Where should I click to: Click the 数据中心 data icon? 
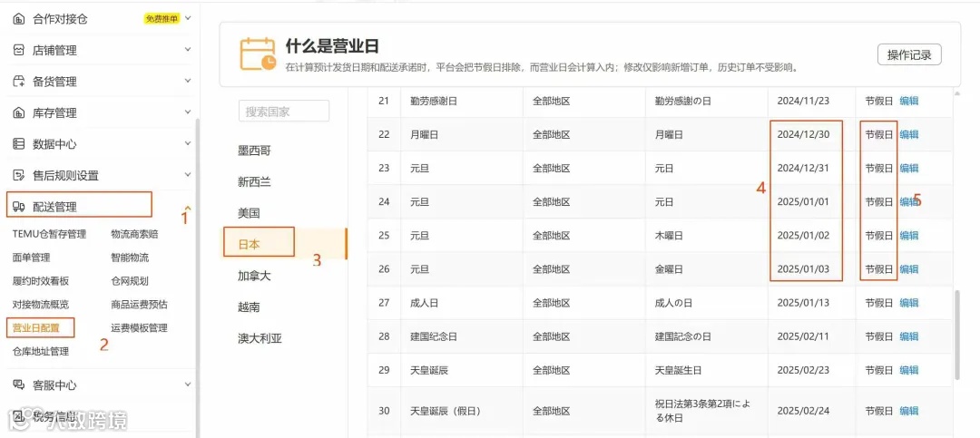[19, 143]
